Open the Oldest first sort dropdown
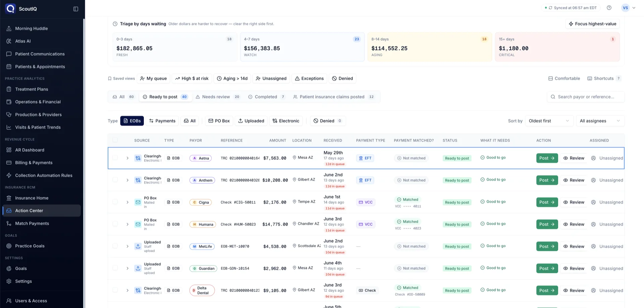The height and width of the screenshot is (308, 644). tap(549, 121)
